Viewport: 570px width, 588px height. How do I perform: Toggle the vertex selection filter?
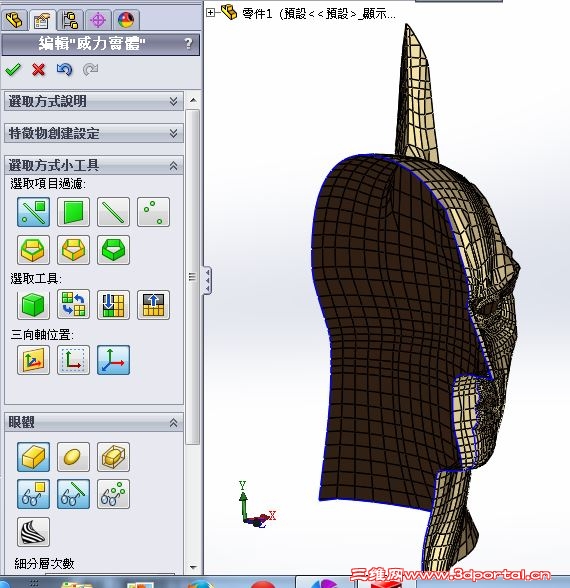coord(153,212)
